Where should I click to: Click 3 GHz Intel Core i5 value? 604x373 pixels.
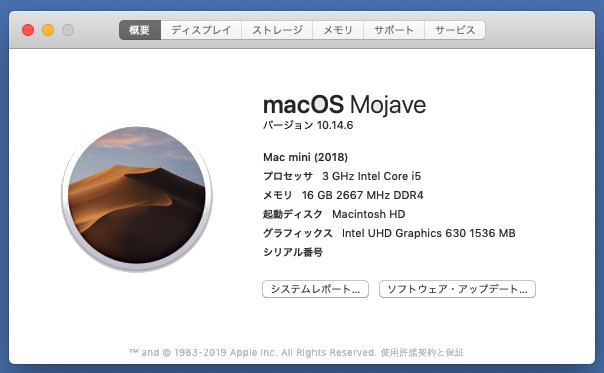tap(372, 176)
